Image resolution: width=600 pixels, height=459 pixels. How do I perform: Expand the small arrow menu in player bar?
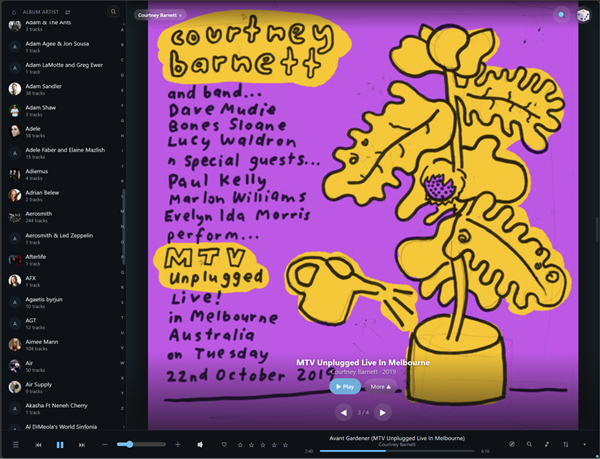[584, 444]
